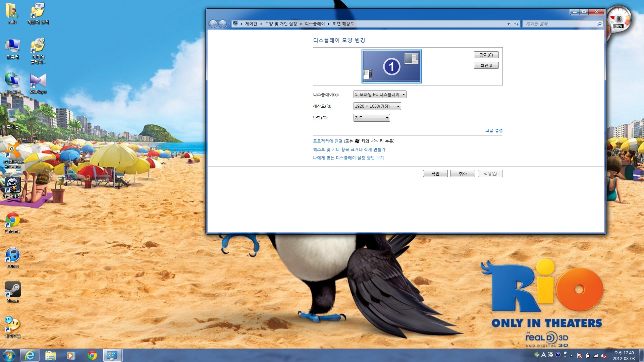Select the 네트워크 desktop icon
Viewport: 644px width, 362px height.
(12, 83)
